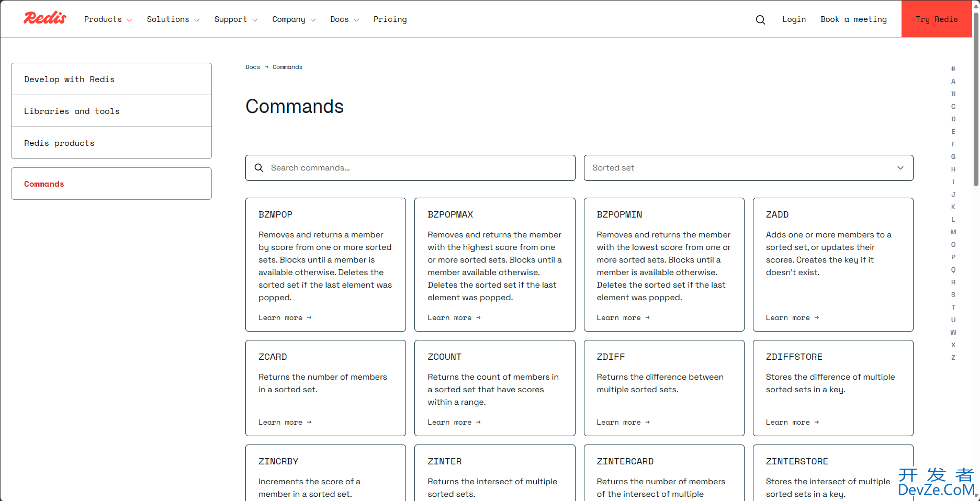Screen dimensions: 980x501
Task: Expand the Company menu
Action: (294, 19)
